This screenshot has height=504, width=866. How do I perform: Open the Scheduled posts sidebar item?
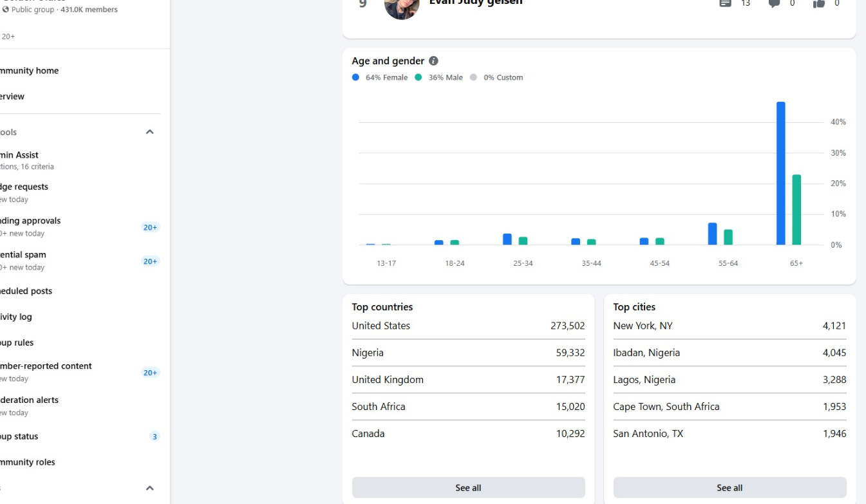pos(26,291)
